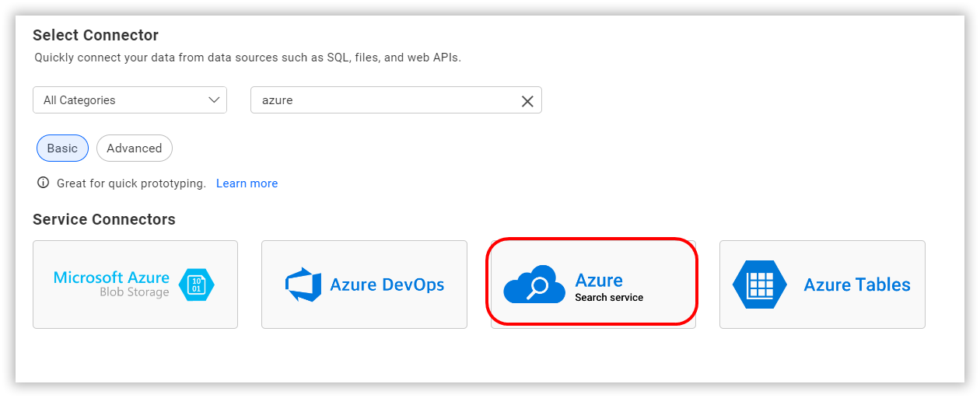Viewport: 980px width, 398px height.
Task: Click the 'Great for quick prototyping.' text
Action: click(x=131, y=183)
